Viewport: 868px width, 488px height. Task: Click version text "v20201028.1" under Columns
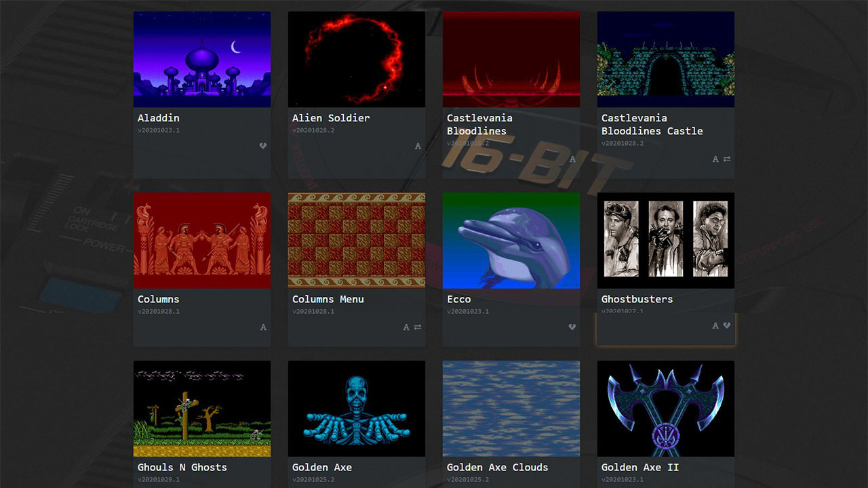159,312
